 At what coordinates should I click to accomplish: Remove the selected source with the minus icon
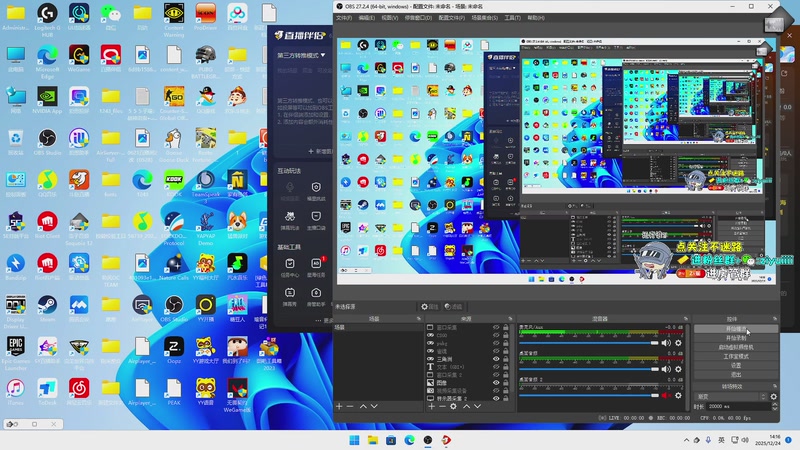click(442, 406)
